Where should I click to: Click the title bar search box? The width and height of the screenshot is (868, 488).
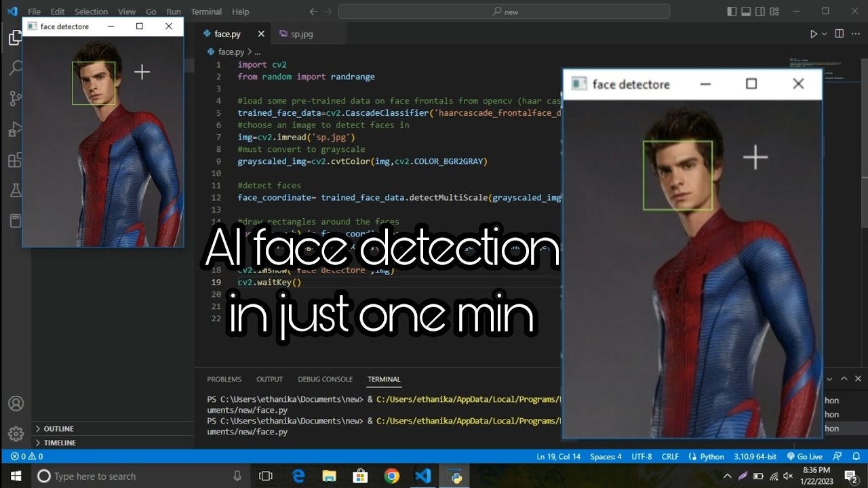pyautogui.click(x=504, y=12)
